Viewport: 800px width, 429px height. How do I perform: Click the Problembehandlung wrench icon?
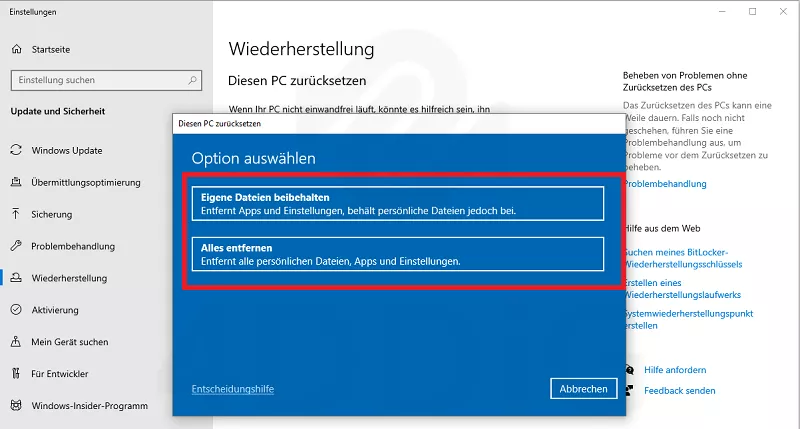click(x=16, y=246)
